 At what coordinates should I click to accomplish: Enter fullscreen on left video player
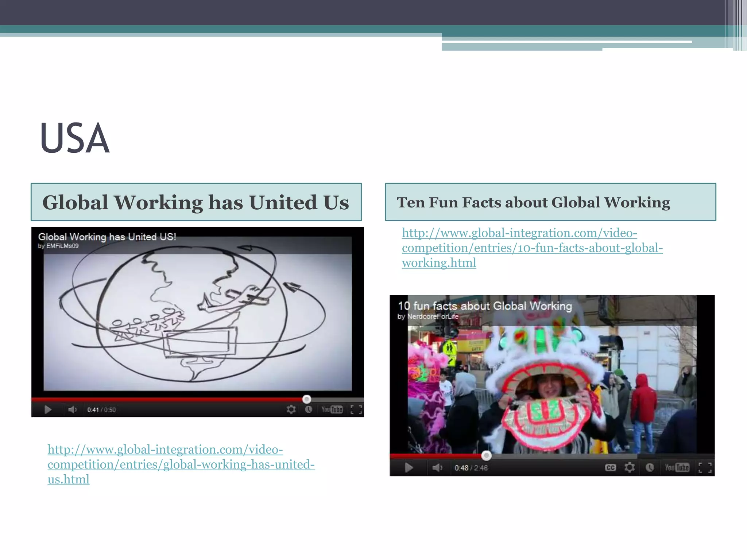pyautogui.click(x=356, y=410)
